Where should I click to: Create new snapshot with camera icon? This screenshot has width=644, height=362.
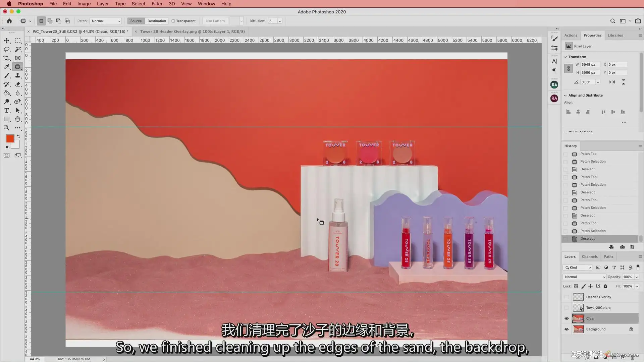coord(622,247)
